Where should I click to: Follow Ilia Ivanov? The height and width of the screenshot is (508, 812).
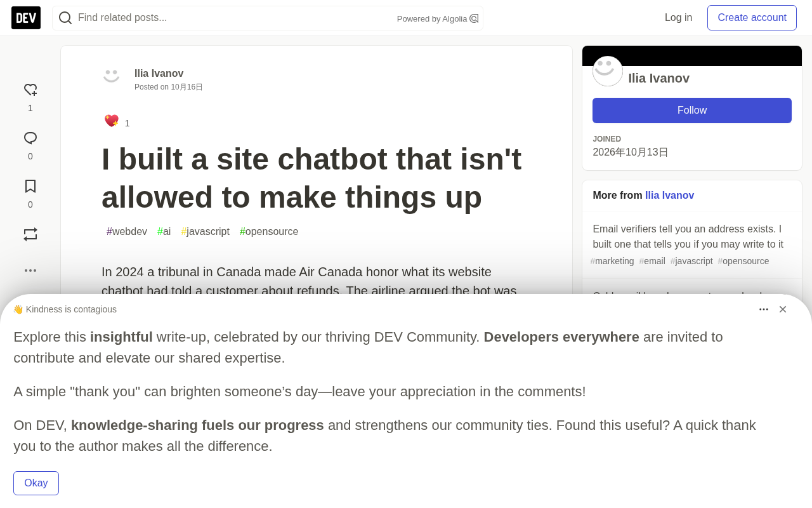coord(692,110)
